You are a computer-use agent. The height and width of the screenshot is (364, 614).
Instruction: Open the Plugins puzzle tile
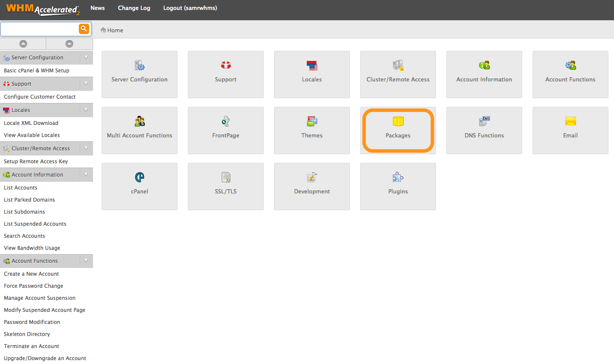coord(398,187)
